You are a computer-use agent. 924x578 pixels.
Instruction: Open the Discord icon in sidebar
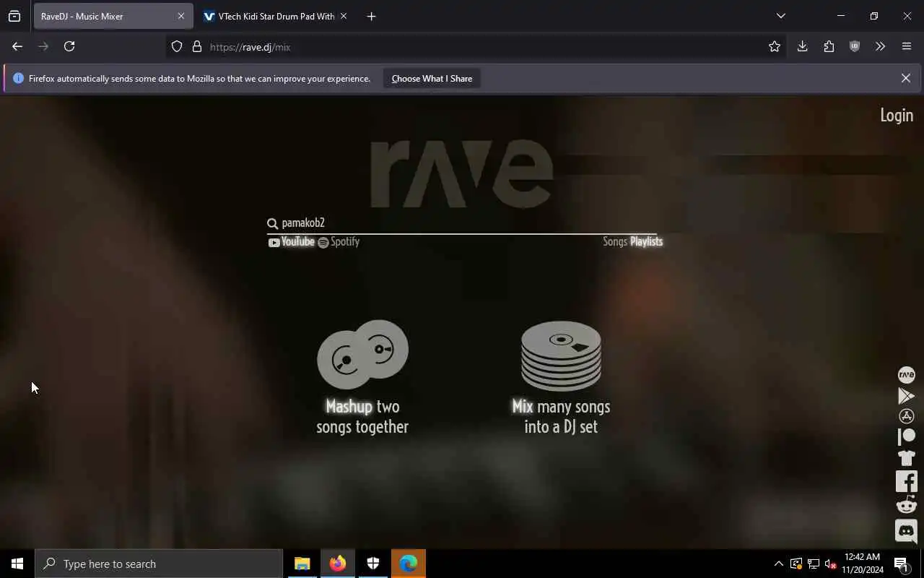(906, 531)
